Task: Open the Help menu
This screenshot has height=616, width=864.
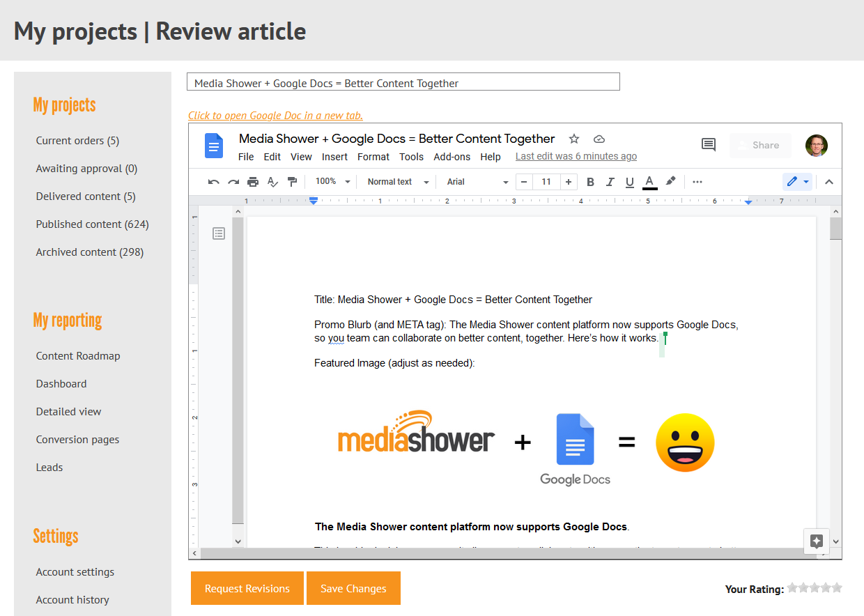Action: pos(491,157)
